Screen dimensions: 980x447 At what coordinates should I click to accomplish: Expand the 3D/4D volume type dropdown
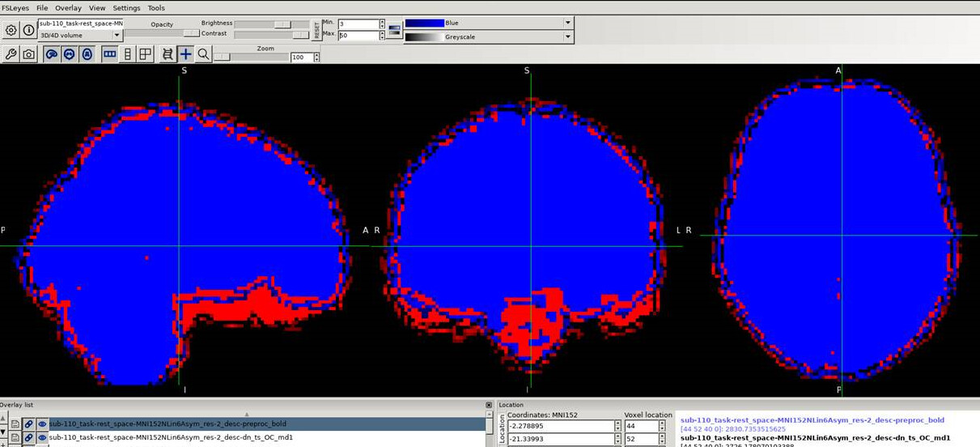coord(80,36)
